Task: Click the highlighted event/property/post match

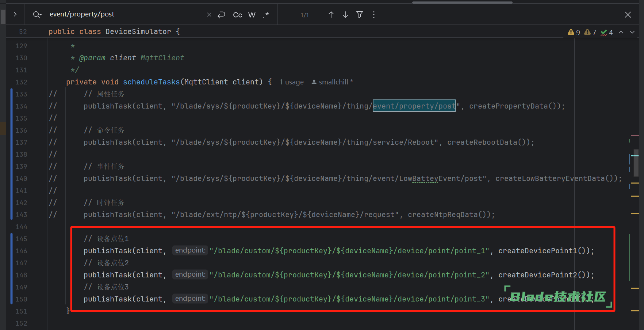Action: click(414, 106)
